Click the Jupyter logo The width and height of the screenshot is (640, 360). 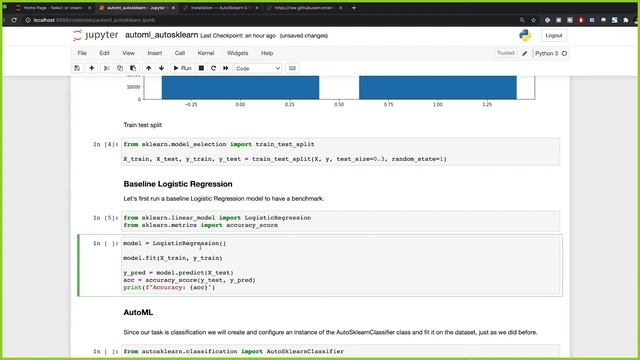tap(96, 36)
